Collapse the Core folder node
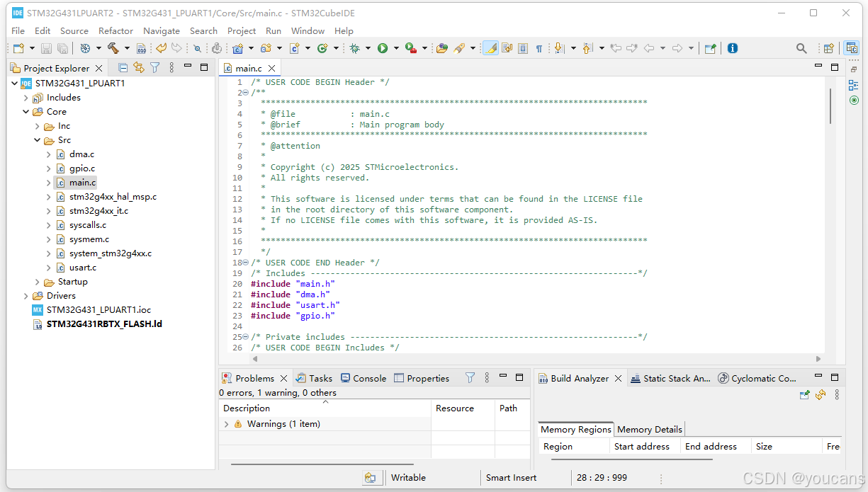This screenshot has height=492, width=868. [26, 112]
